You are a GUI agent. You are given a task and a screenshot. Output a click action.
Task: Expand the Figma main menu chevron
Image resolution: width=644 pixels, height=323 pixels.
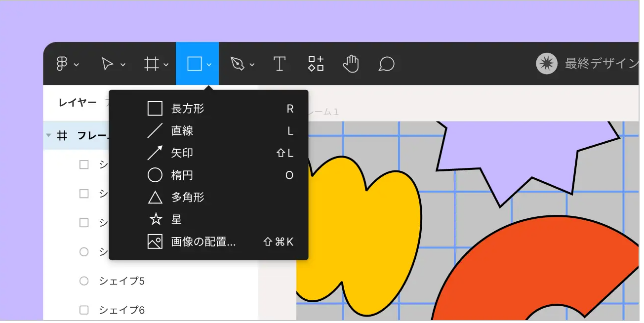(x=77, y=64)
